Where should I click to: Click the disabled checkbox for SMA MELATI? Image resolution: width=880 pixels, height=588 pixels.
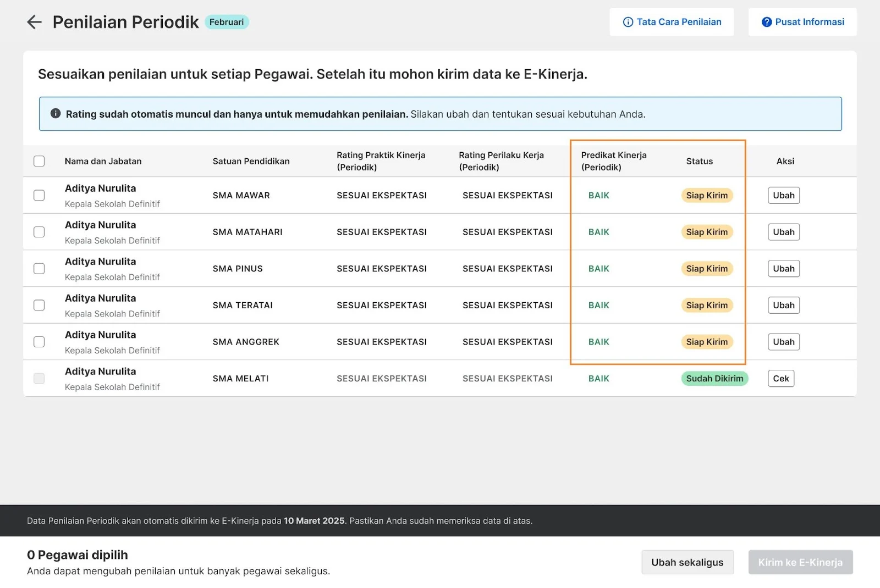coord(39,379)
